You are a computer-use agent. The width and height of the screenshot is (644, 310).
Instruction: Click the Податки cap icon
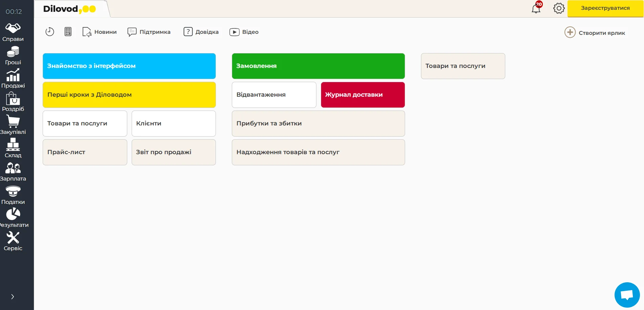[13, 191]
